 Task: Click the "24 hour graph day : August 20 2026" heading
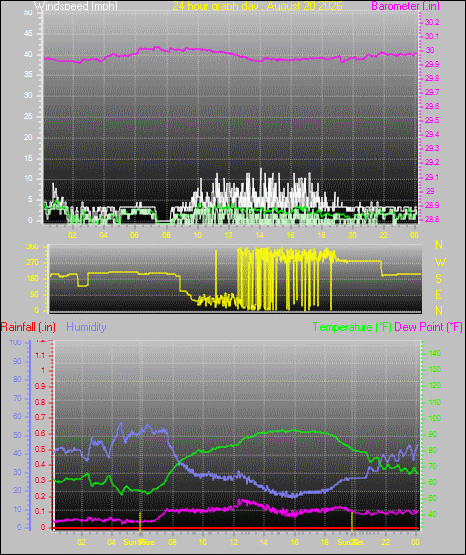tap(258, 6)
